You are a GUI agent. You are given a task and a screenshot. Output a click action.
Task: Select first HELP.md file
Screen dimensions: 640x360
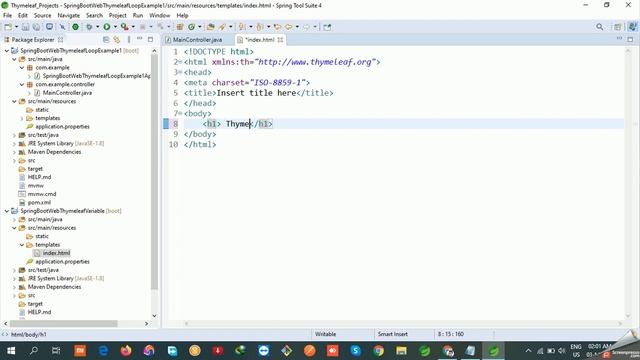click(x=39, y=177)
